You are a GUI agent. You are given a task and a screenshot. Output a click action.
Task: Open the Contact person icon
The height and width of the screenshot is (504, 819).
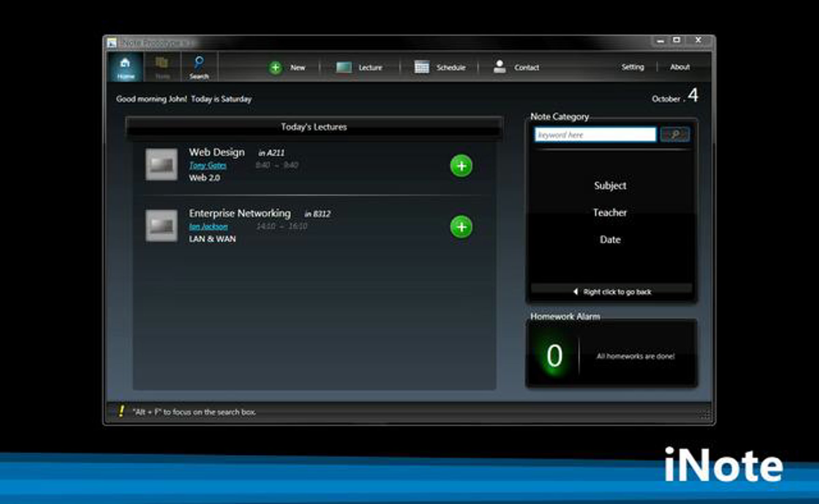point(499,67)
